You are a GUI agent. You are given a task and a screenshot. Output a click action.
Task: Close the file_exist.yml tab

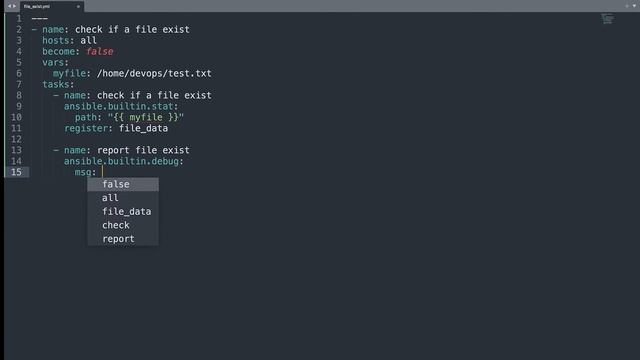tap(78, 7)
